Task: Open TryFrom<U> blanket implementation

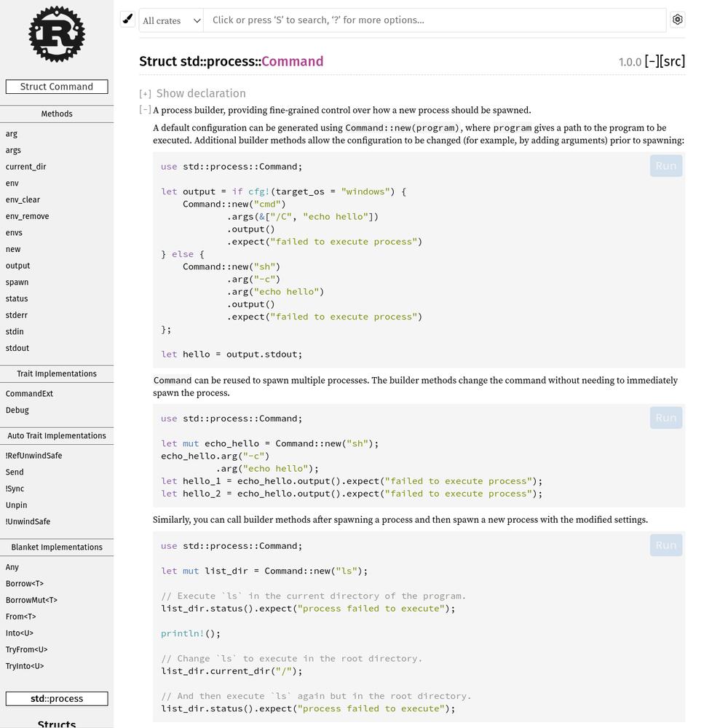Action: tap(26, 649)
